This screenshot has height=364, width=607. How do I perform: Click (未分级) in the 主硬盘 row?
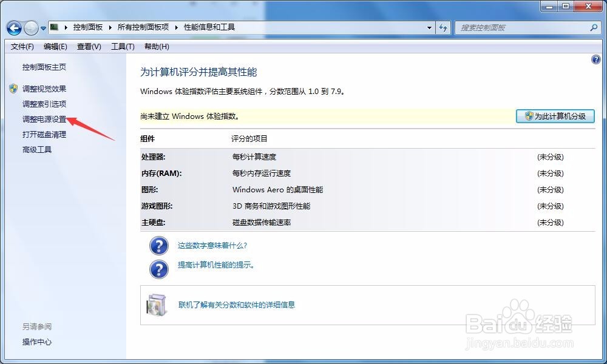click(x=551, y=223)
